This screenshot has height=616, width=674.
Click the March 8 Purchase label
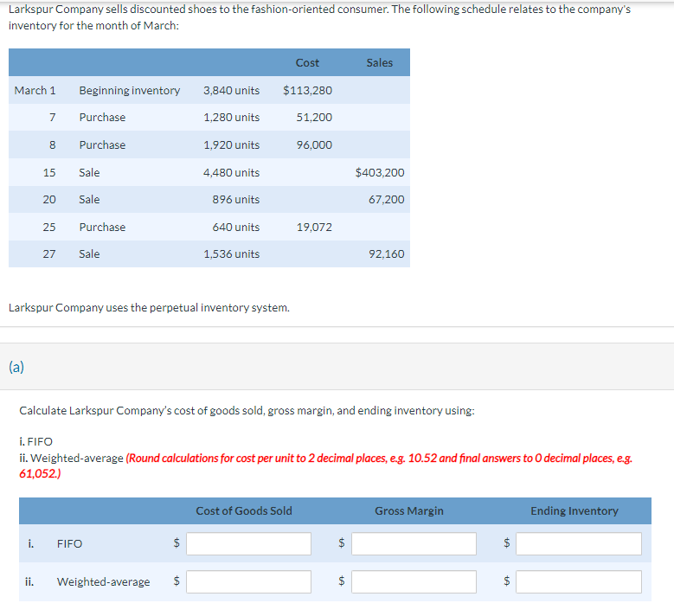pyautogui.click(x=102, y=144)
